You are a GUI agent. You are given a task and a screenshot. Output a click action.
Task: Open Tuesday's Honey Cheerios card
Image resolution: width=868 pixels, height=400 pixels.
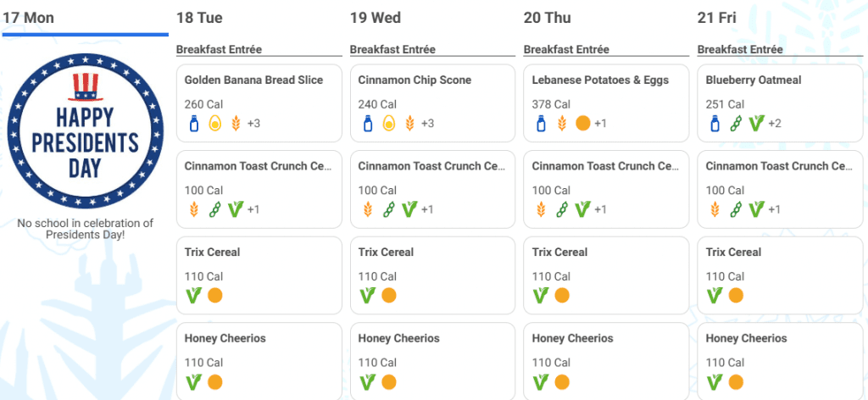(259, 361)
